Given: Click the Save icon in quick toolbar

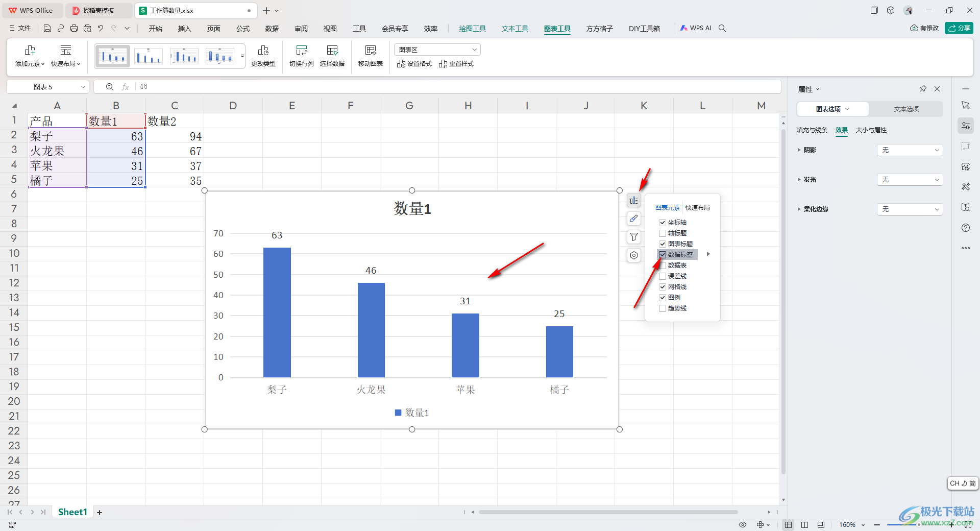Looking at the screenshot, I should click(47, 29).
